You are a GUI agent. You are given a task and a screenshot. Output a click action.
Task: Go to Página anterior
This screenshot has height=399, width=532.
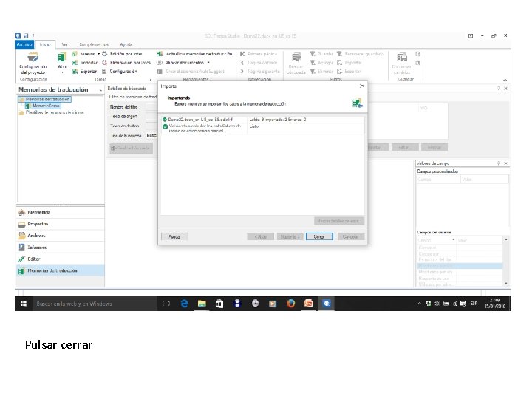[259, 63]
